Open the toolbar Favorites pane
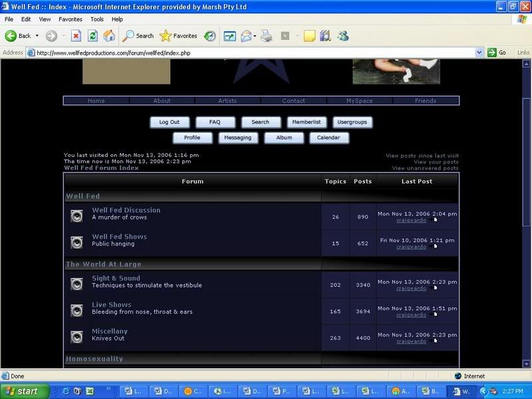Screen dimensions: 532x399 point(178,36)
